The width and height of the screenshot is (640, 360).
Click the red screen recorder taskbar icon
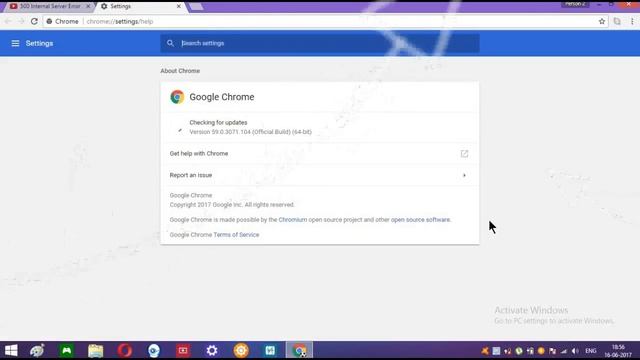click(x=183, y=351)
